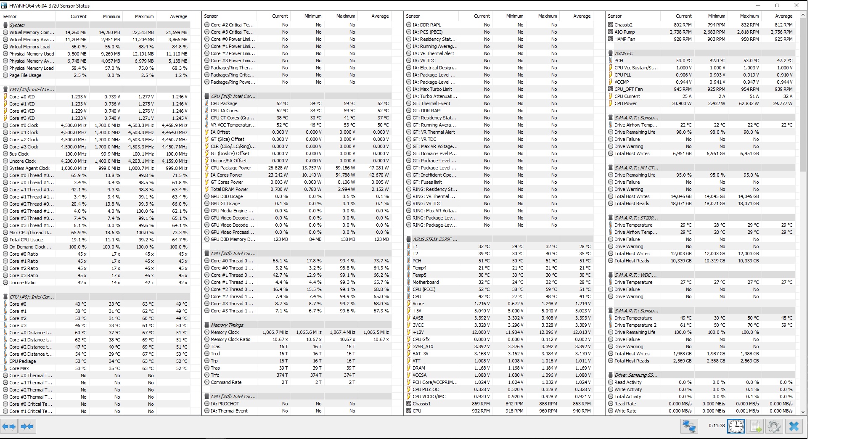Click the 62.832 W maximum value
Screen dimensions: 868x439
pyautogui.click(x=748, y=103)
